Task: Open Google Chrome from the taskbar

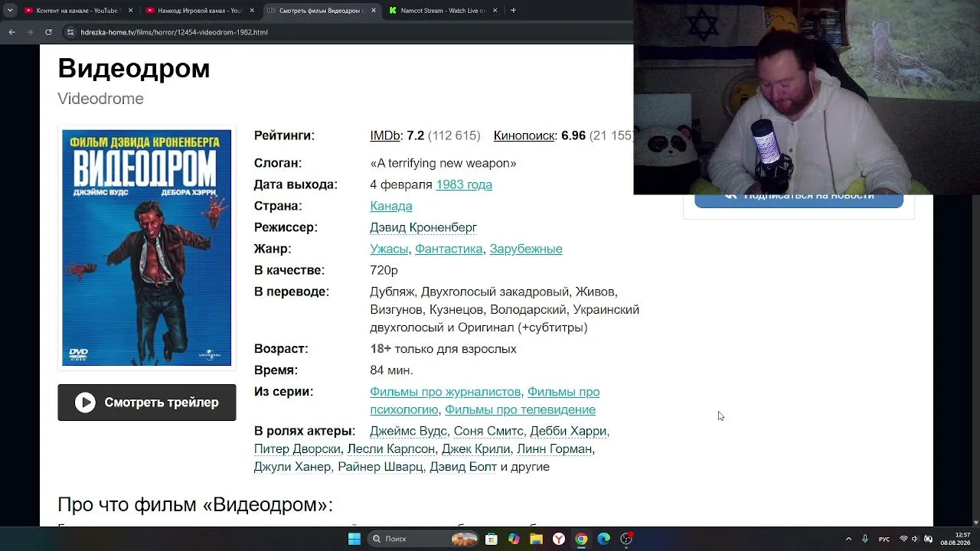Action: coord(581,539)
